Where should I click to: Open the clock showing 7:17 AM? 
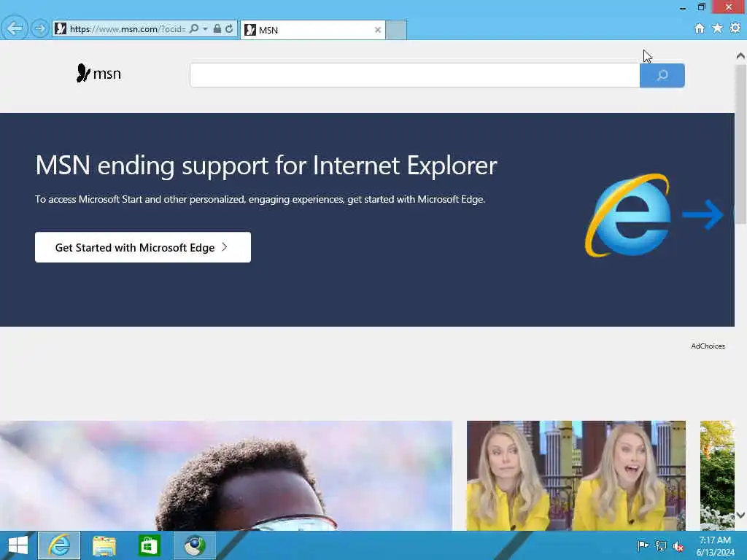715,546
